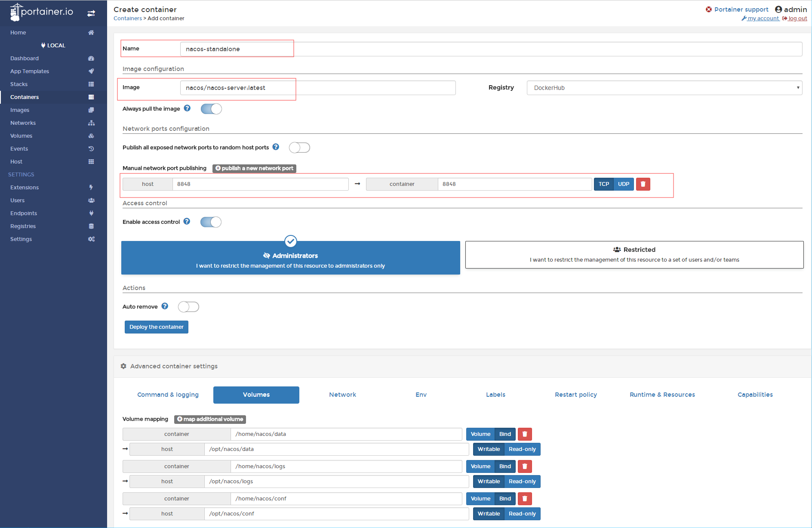Click the Extensions bolt icon
This screenshot has width=812, height=528.
(x=91, y=188)
